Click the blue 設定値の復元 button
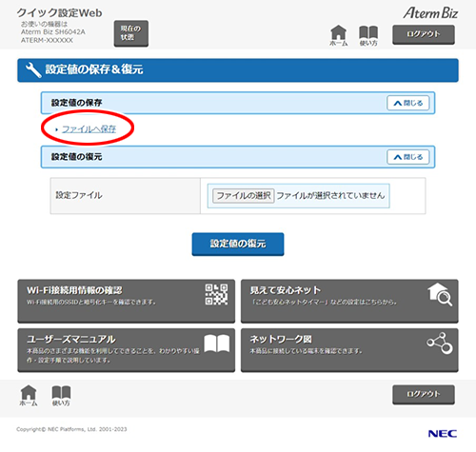This screenshot has height=452, width=476. click(238, 244)
